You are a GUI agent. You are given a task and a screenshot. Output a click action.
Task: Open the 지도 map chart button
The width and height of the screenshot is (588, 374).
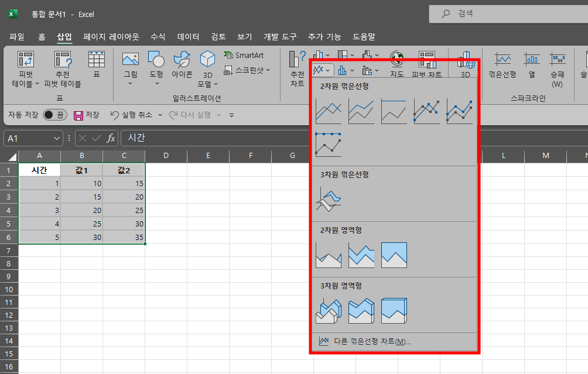[396, 64]
